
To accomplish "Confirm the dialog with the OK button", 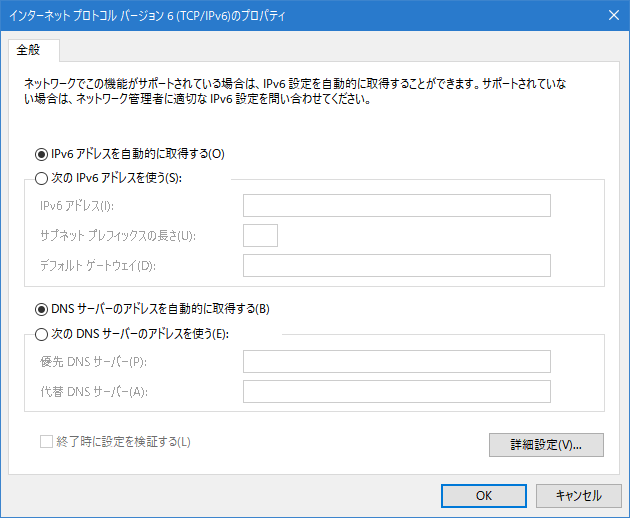I will point(484,496).
